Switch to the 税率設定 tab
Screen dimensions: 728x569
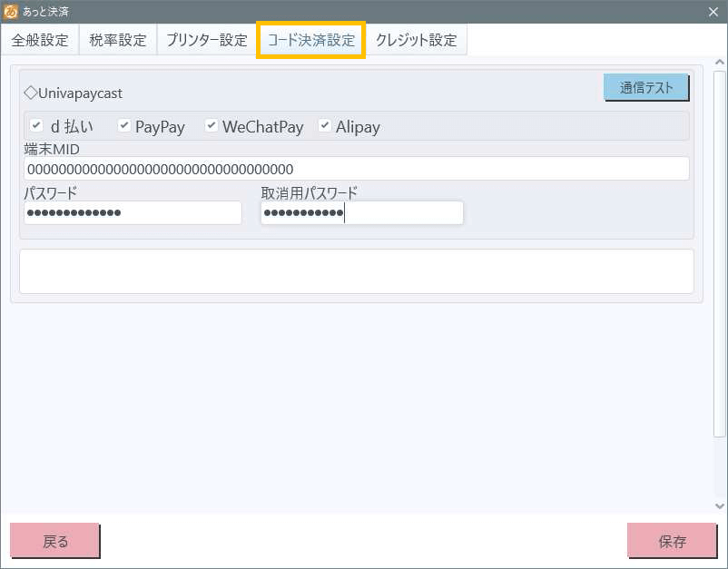point(118,41)
